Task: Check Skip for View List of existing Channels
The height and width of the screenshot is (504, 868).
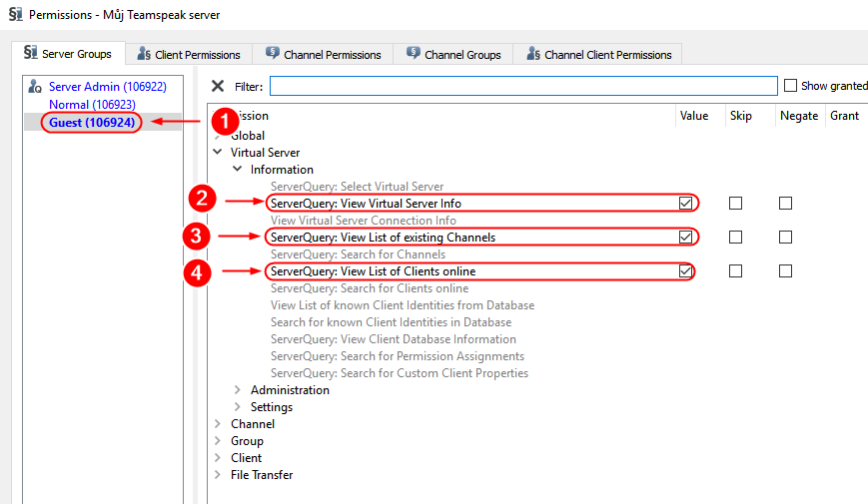Action: (735, 237)
